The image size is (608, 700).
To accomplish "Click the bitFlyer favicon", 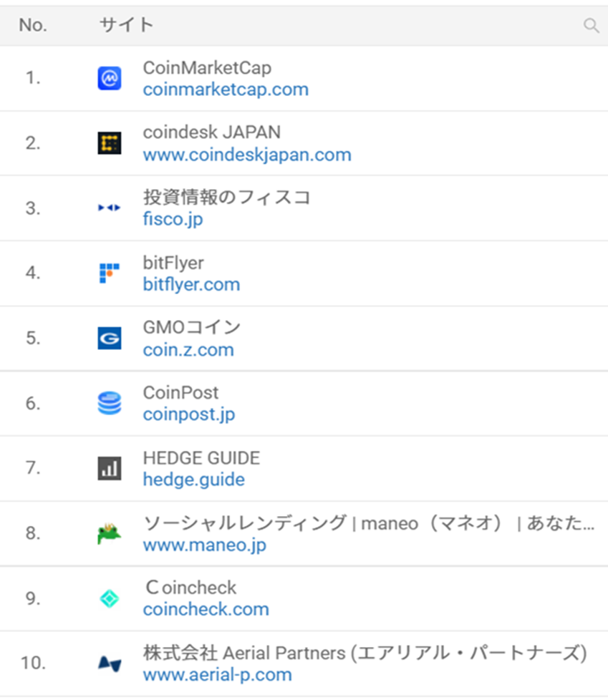I will tap(107, 273).
